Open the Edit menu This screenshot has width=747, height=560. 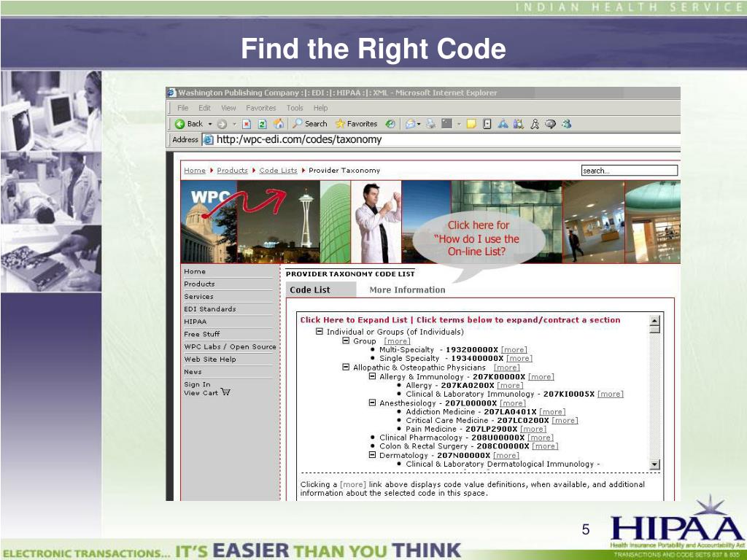(205, 108)
